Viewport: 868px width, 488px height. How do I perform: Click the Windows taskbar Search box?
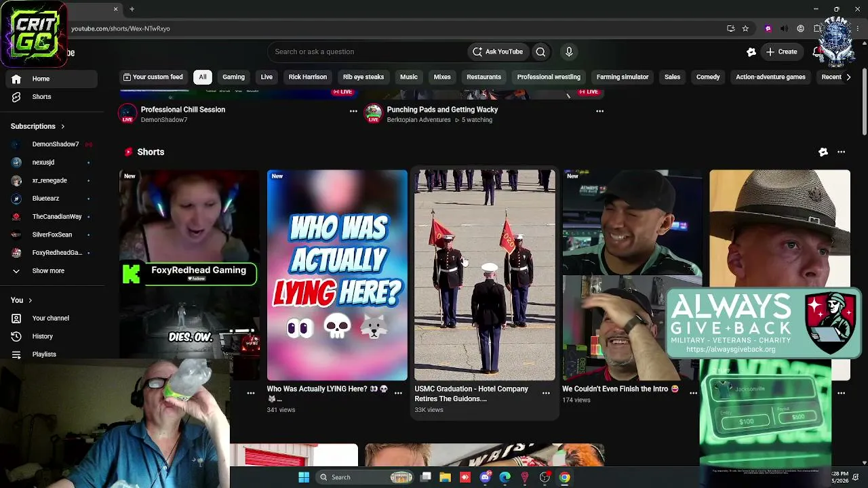click(365, 477)
